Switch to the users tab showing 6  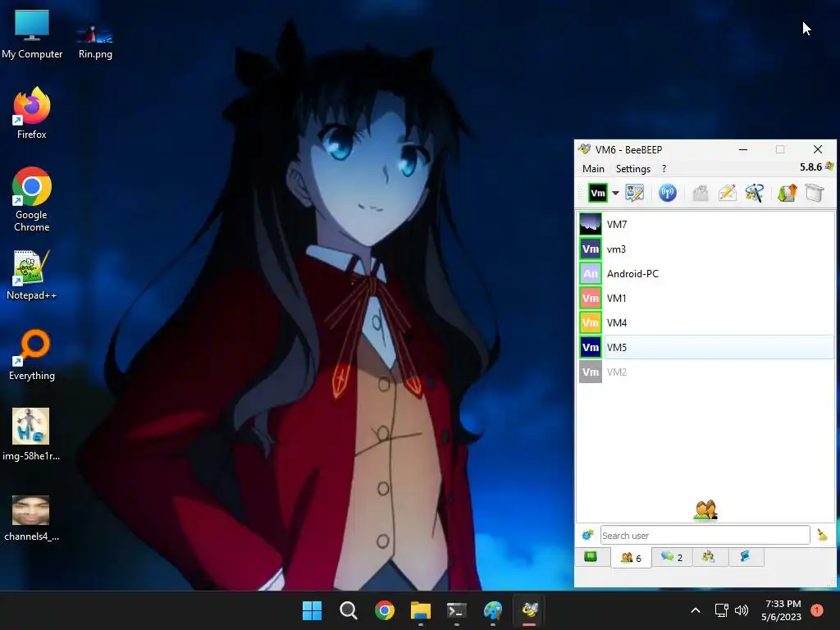tap(631, 558)
